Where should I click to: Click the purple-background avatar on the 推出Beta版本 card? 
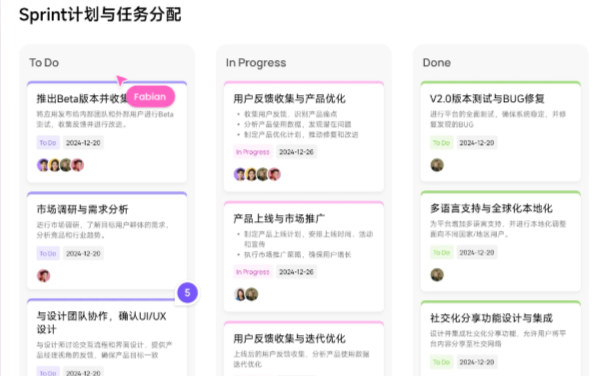(43, 165)
